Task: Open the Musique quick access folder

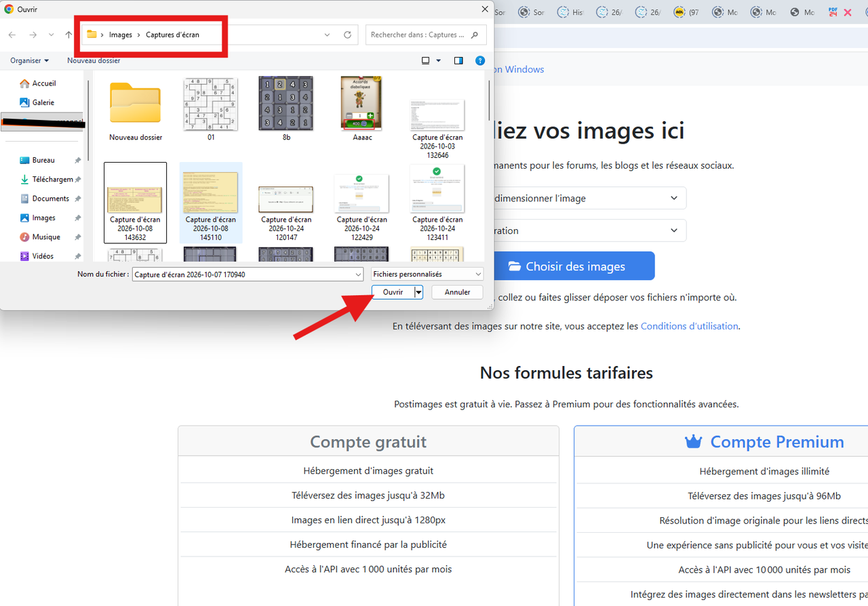Action: tap(42, 237)
